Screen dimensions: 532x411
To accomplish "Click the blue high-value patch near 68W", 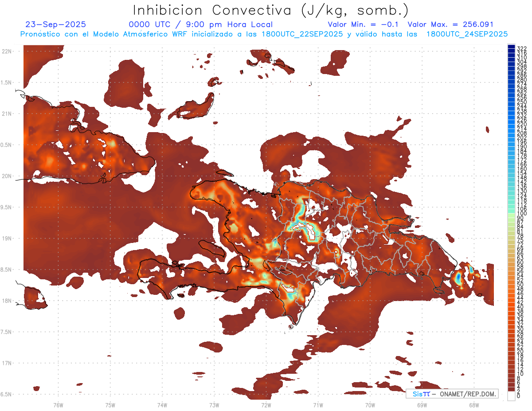I will point(458,278).
